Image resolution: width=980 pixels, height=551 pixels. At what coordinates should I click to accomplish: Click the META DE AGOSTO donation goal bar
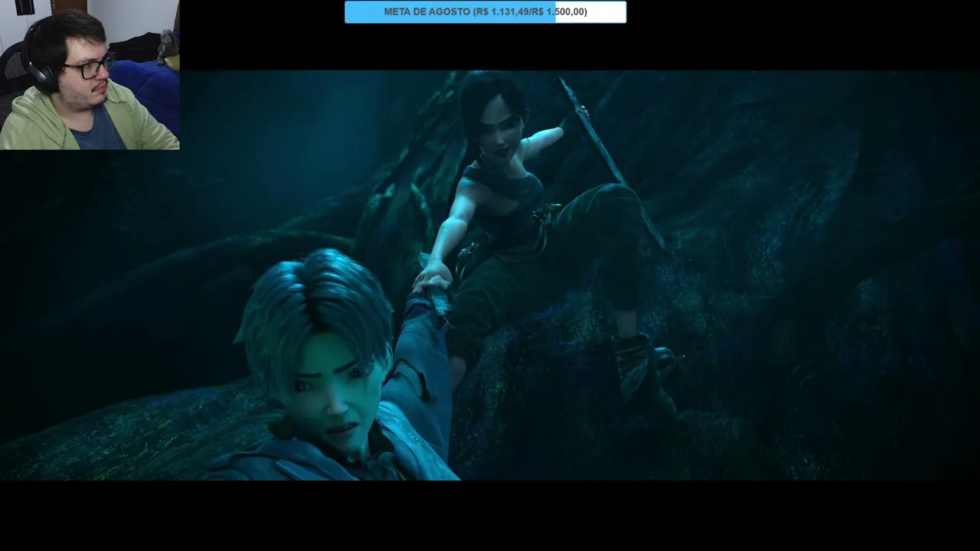pos(485,12)
